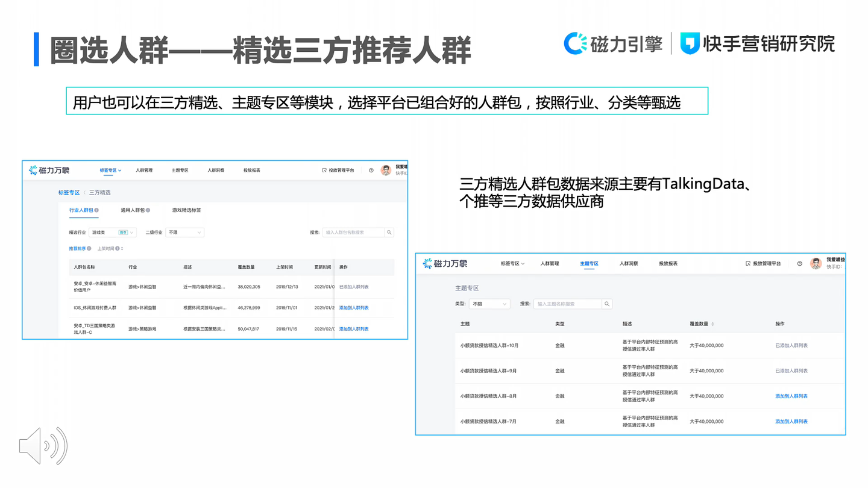
Task: Click magnifier search icon for 人群包名称 search
Action: (x=389, y=232)
